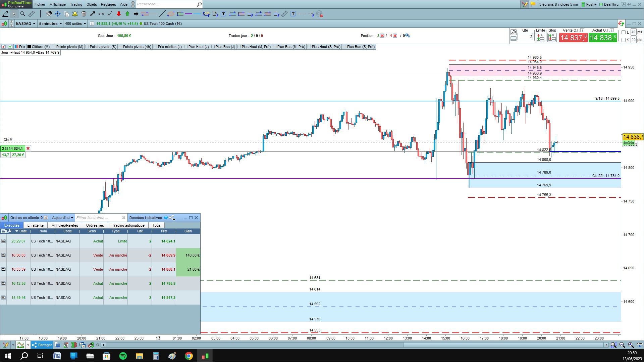Screen dimensions: 644x362
Task: Open the 5 minutes timeframe dropdown
Action: click(x=50, y=24)
